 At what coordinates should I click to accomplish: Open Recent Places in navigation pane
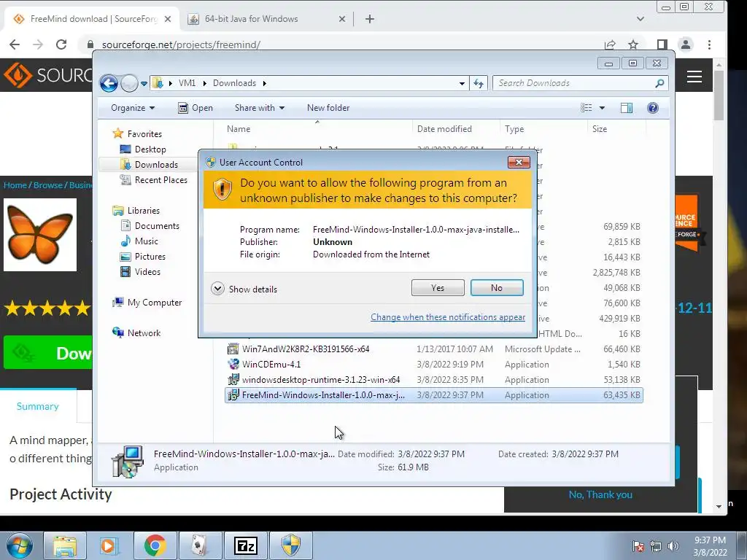(x=153, y=180)
